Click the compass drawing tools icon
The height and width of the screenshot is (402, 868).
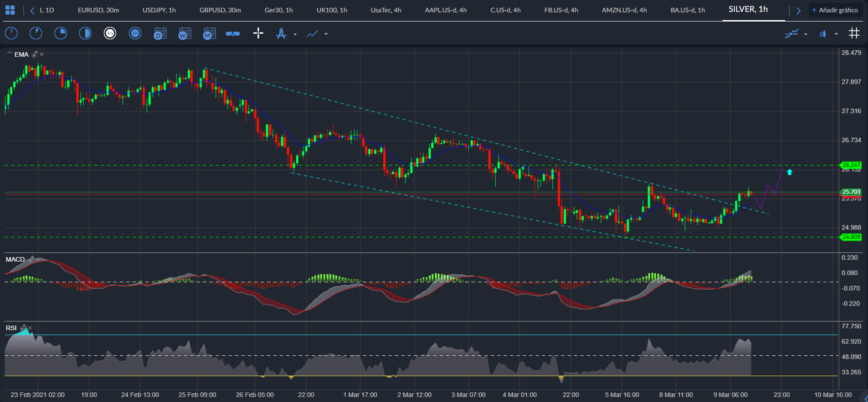281,33
